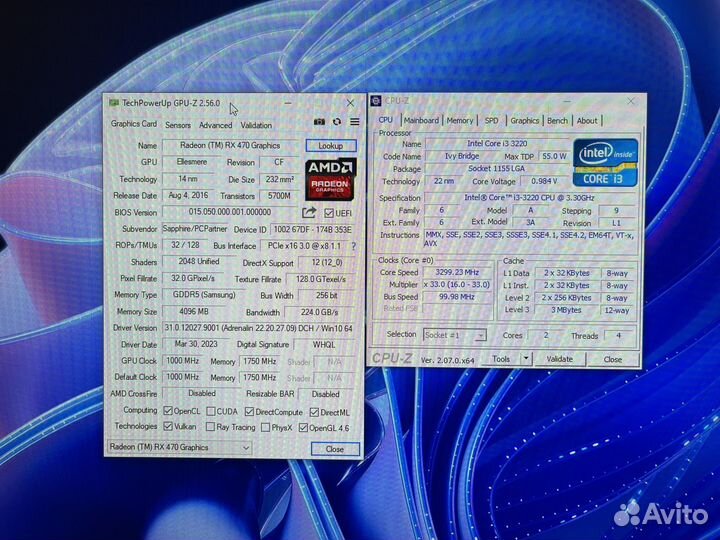Click the CPU-Z title bar app icon

376,101
